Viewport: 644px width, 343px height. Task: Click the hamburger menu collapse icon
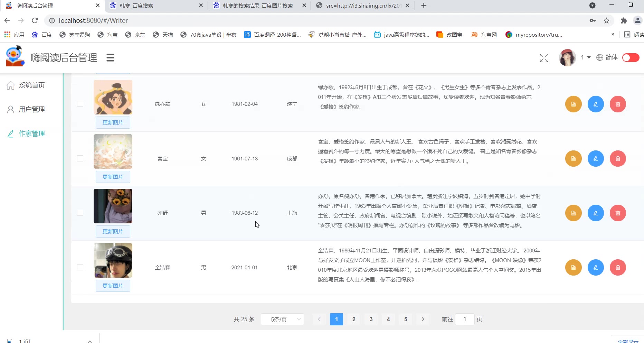coord(110,58)
